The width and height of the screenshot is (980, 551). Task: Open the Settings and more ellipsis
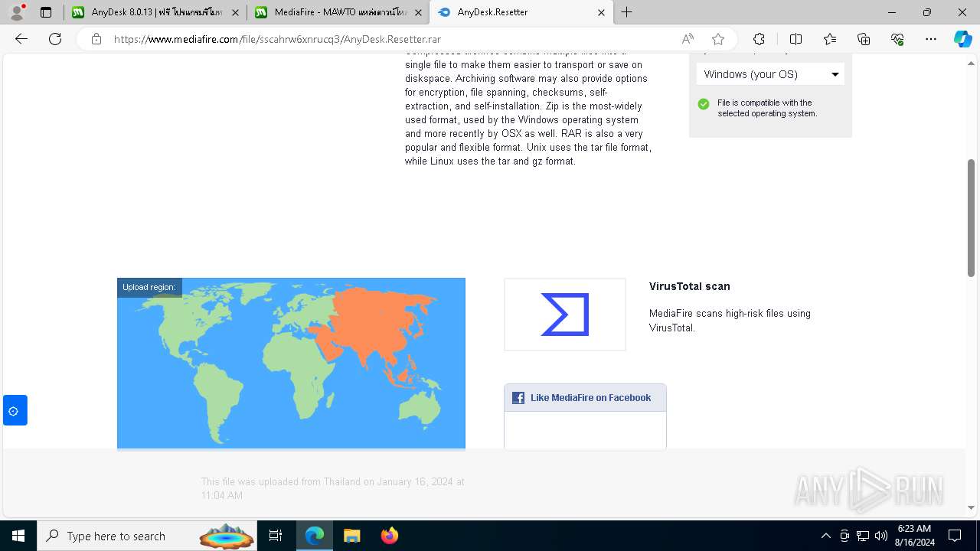click(x=931, y=39)
